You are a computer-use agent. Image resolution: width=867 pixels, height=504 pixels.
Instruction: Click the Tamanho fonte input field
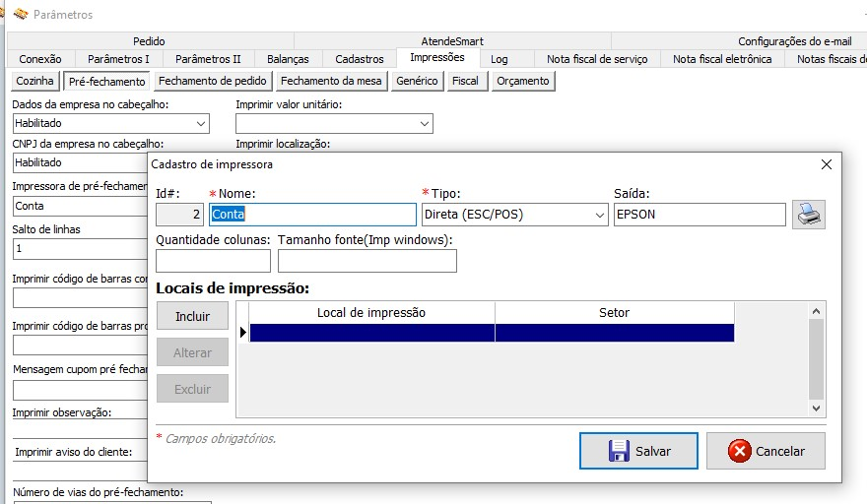pos(367,261)
